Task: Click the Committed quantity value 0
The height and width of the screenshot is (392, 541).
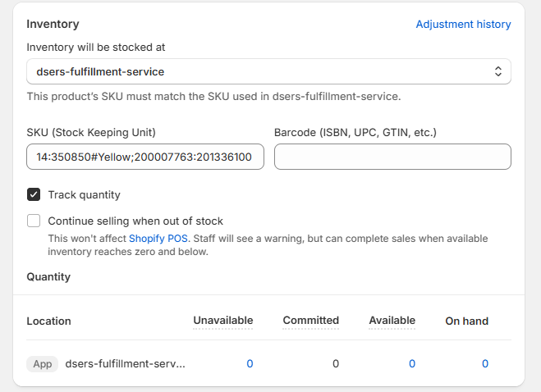Action: click(336, 363)
